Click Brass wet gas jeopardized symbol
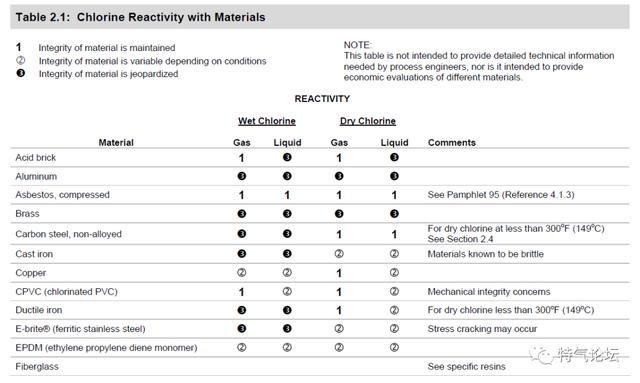640x383 pixels. tap(242, 214)
